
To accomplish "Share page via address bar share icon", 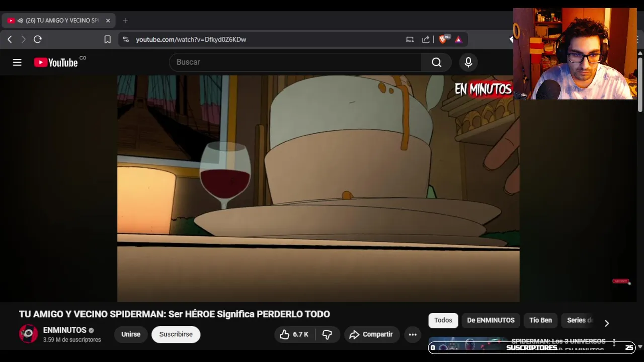I will [x=426, y=39].
